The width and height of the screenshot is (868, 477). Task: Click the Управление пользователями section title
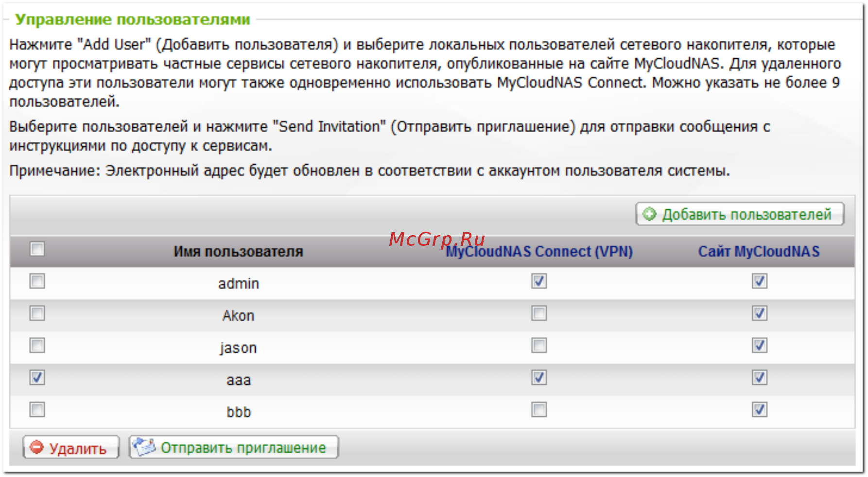click(x=133, y=19)
